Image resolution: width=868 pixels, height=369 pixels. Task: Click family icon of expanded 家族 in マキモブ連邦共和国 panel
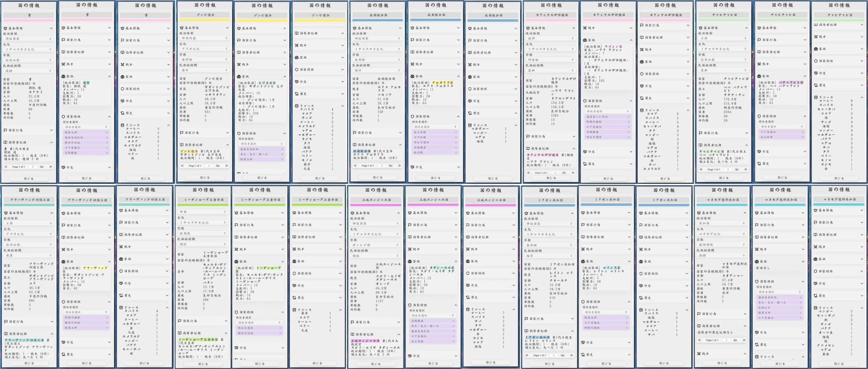(758, 261)
